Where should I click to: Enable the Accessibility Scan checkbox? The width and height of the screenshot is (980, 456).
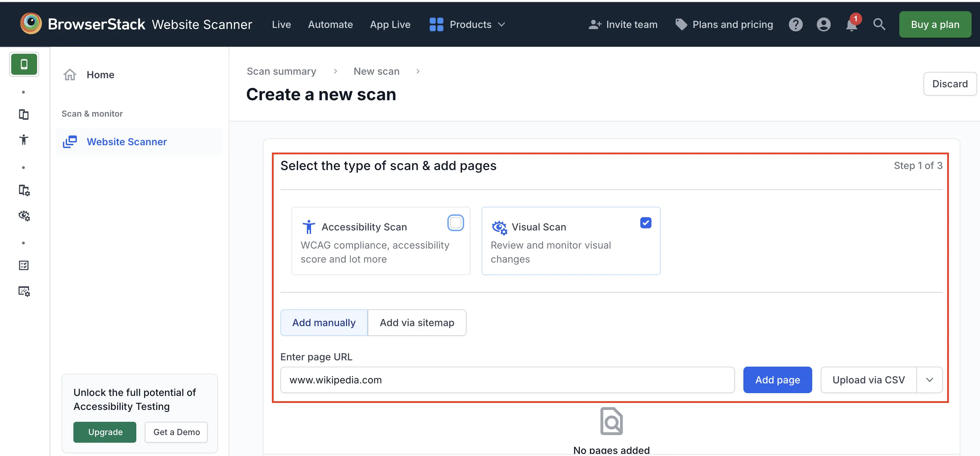point(455,223)
